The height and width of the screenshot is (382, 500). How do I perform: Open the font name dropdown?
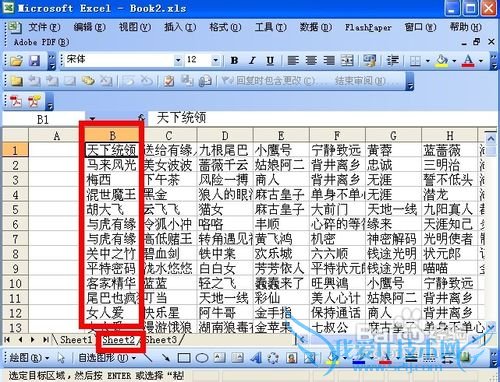[178, 60]
